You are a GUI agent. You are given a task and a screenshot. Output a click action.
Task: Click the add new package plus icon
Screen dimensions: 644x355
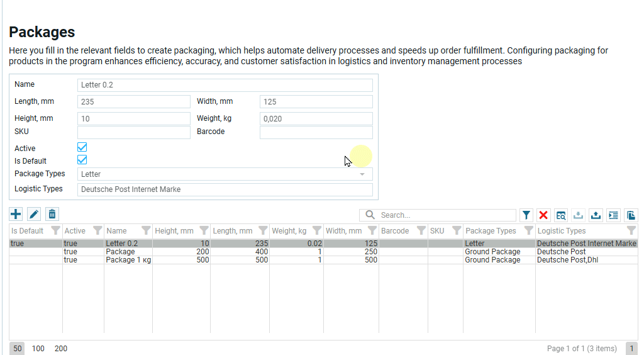coord(16,215)
